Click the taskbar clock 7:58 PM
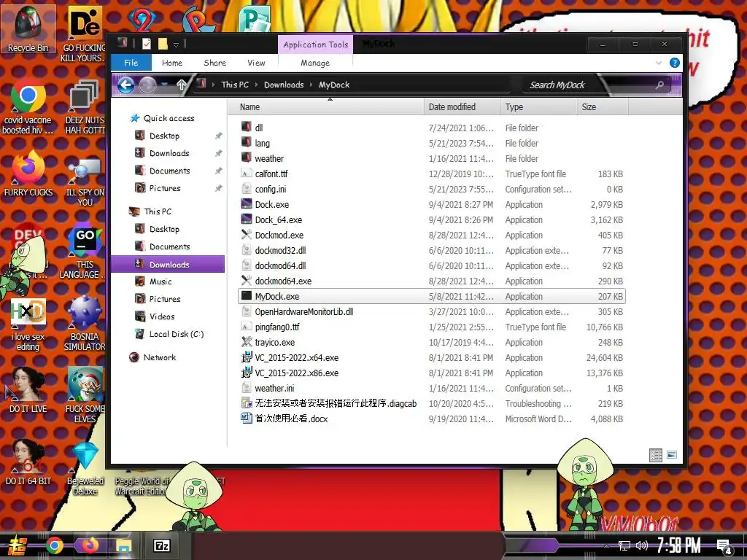Screen dimensions: 747x560 [x=678, y=545]
